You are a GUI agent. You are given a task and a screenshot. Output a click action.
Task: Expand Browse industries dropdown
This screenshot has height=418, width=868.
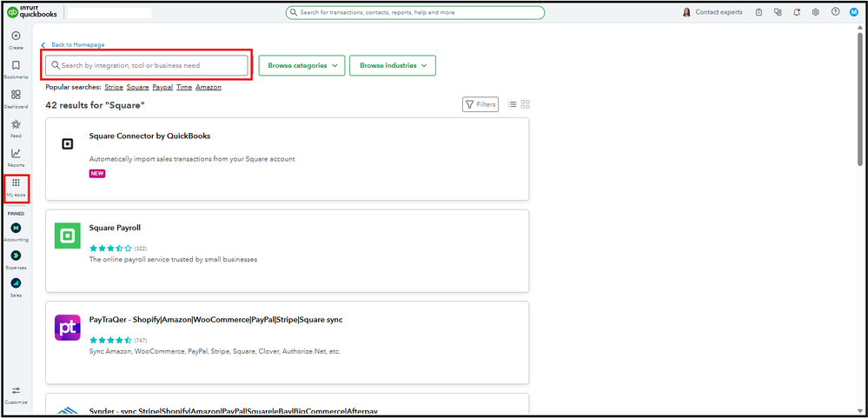coord(393,65)
